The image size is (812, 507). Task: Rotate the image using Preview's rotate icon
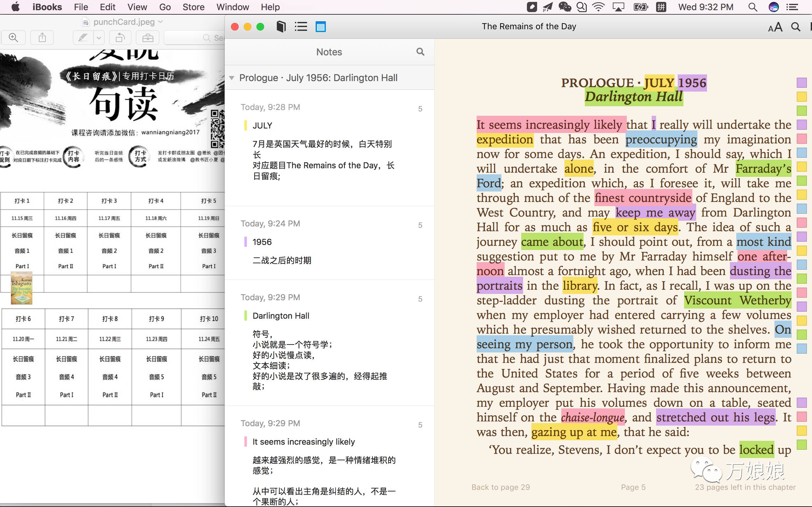coord(120,38)
